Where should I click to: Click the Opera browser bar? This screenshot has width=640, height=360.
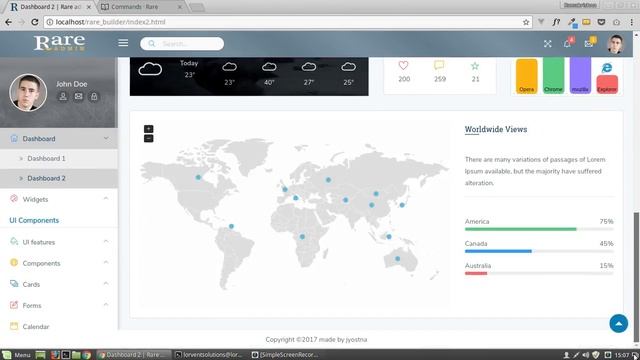click(x=527, y=76)
